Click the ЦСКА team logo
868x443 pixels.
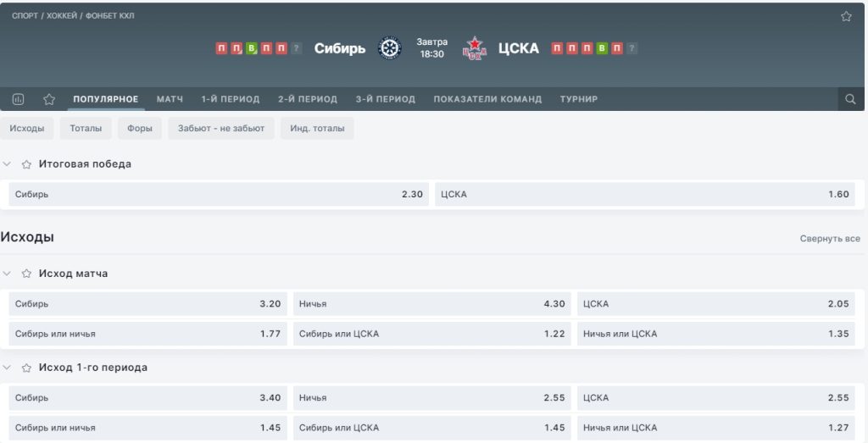click(x=475, y=48)
